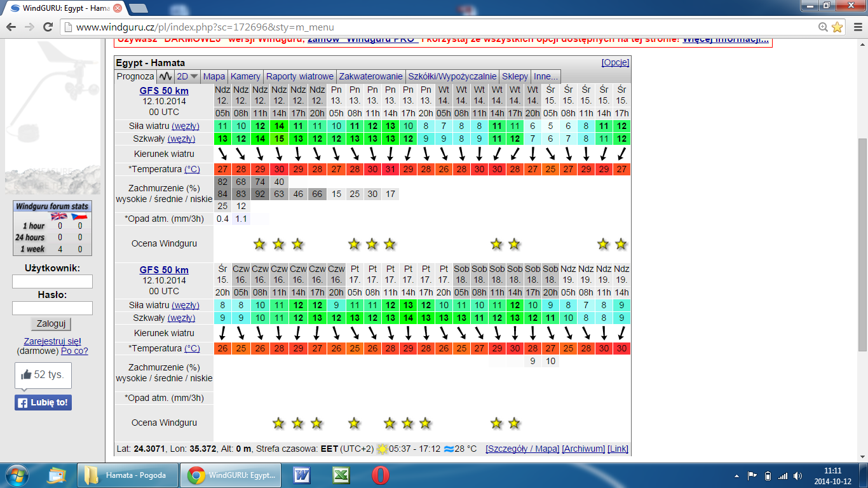Open the Kamery tab

click(245, 76)
